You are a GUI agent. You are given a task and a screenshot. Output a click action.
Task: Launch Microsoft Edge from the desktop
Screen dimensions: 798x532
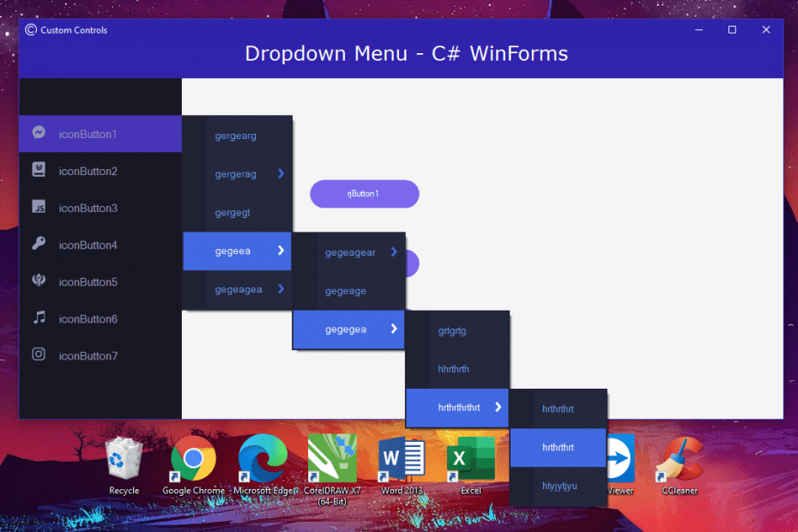coord(262,459)
